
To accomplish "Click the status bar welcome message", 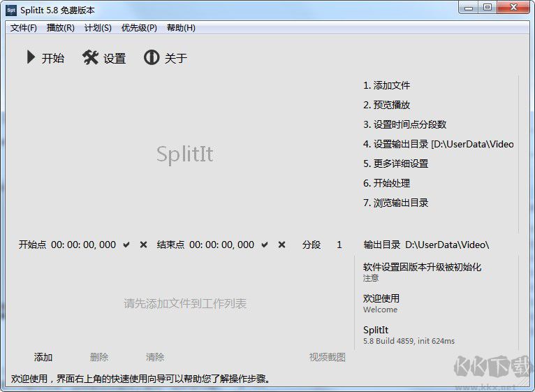I will (x=141, y=379).
